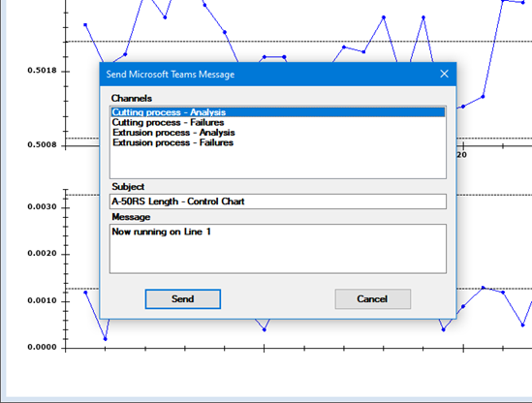Click empty area of Channels list

(x=277, y=163)
